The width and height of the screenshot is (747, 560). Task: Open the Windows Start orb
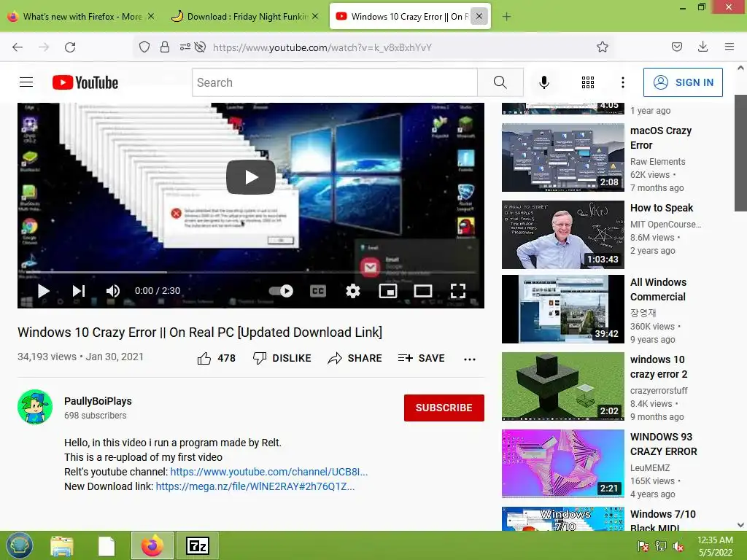coord(20,545)
